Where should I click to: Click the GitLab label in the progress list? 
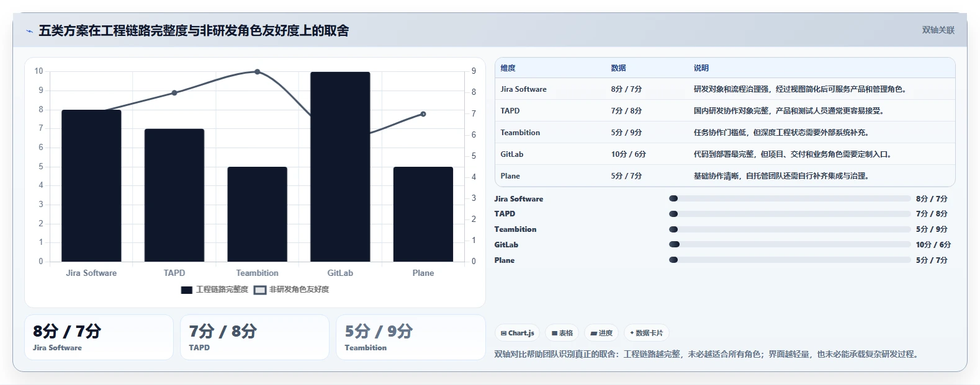pos(506,245)
